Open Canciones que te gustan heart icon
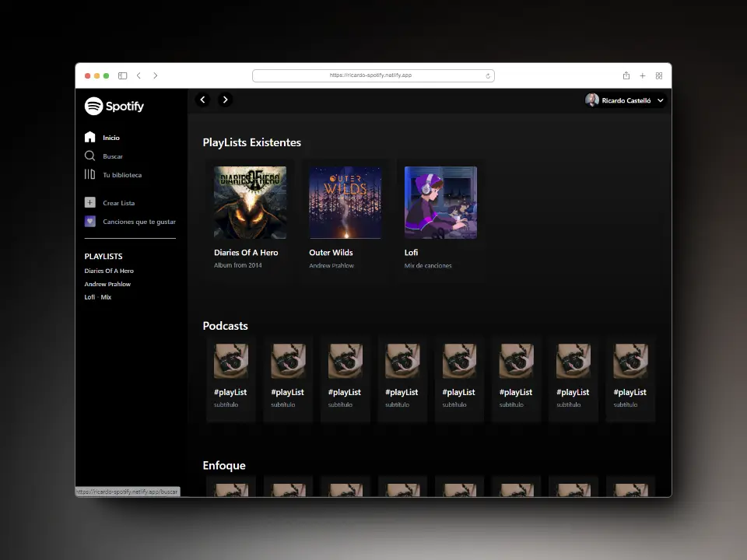The height and width of the screenshot is (560, 747). (x=91, y=222)
